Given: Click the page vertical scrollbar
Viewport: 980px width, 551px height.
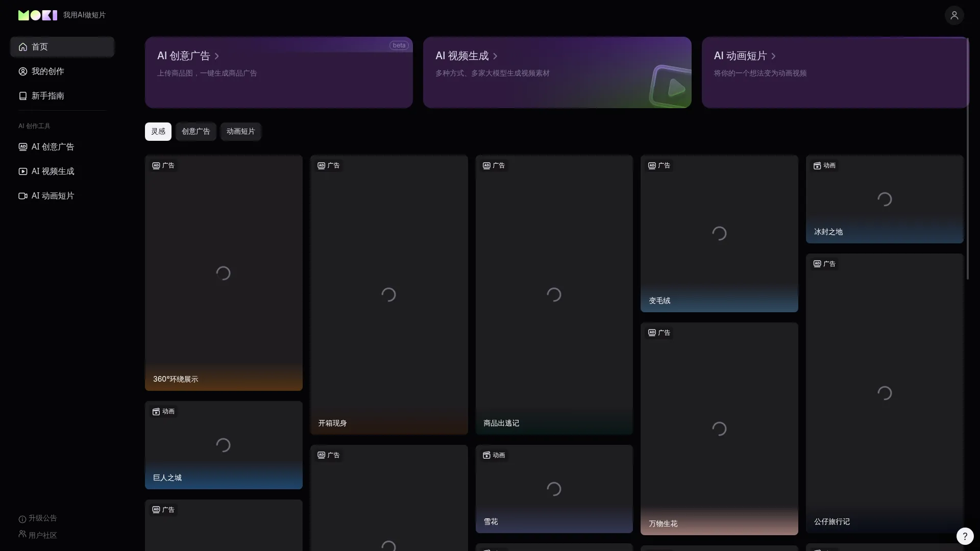Looking at the screenshot, I should tap(967, 158).
